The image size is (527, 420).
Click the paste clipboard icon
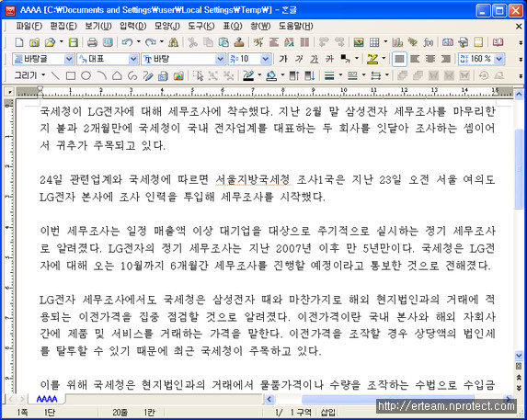(x=223, y=42)
